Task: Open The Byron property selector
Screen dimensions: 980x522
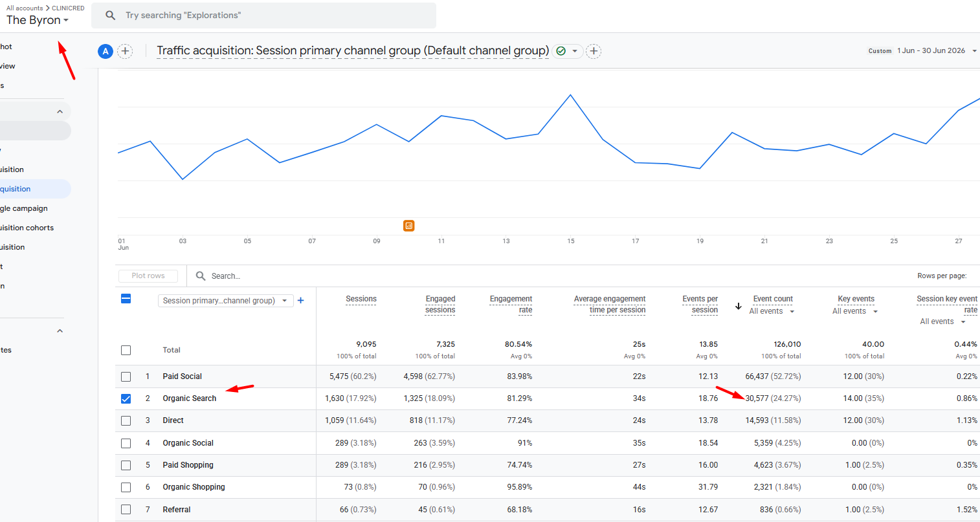Action: 37,20
